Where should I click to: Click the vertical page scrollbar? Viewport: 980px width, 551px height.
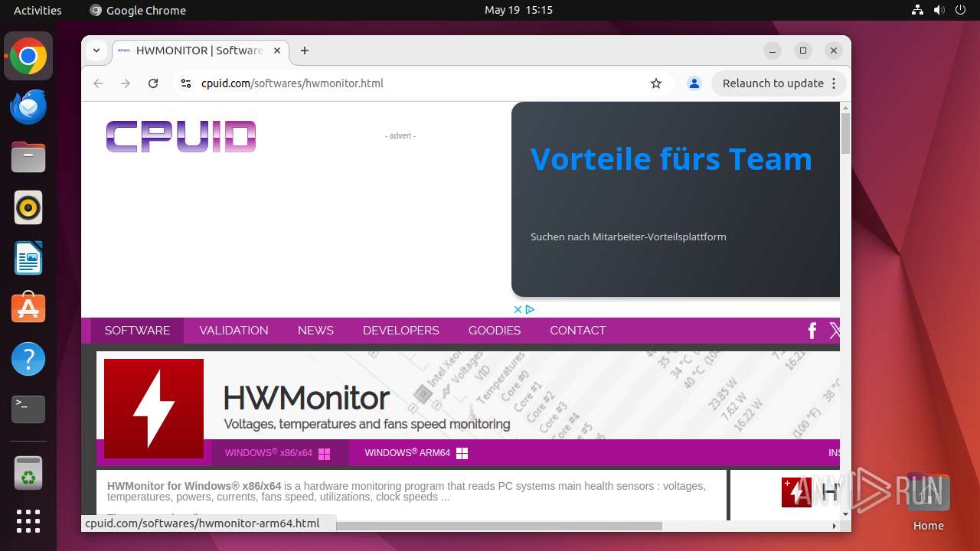coord(845,134)
